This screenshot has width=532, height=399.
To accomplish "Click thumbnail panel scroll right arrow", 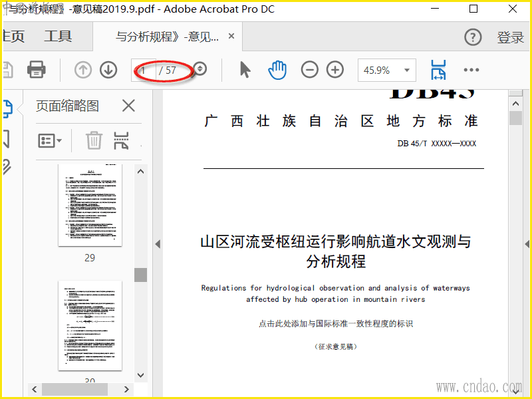I will pos(126,389).
